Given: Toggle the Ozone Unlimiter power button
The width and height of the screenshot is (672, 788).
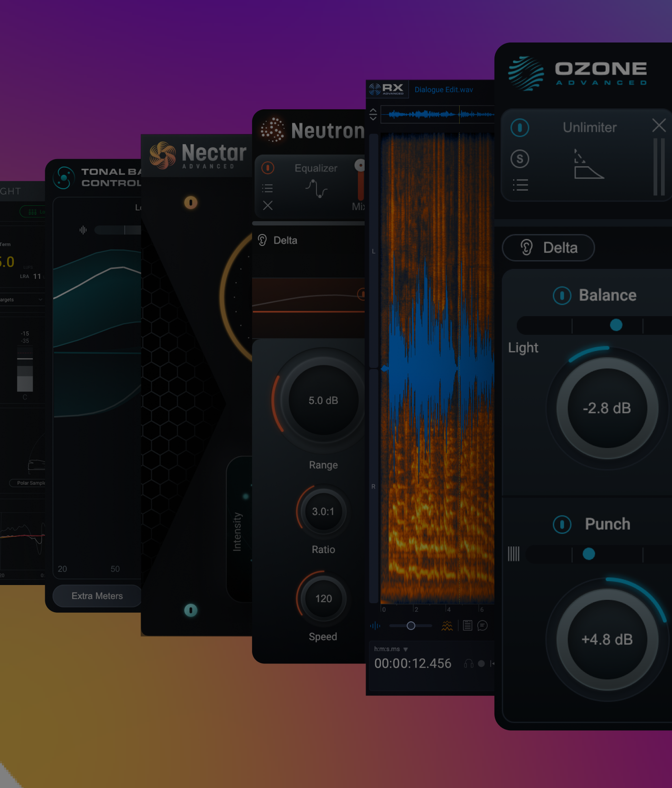Looking at the screenshot, I should [x=520, y=128].
